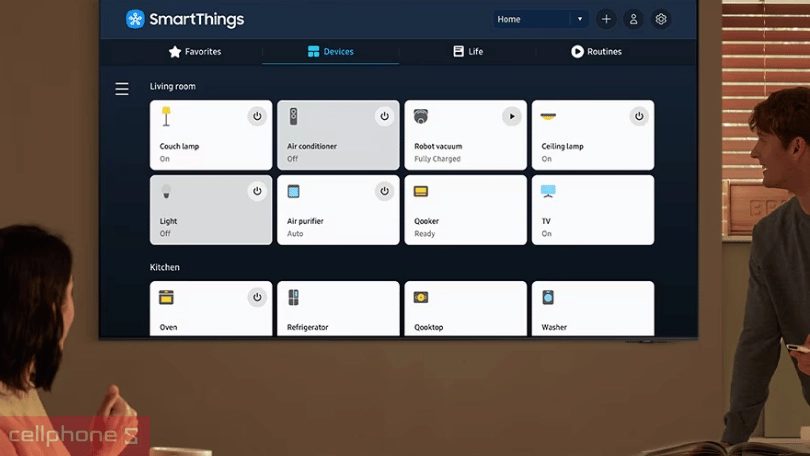Open the user account icon
This screenshot has width=810, height=456.
pos(633,19)
